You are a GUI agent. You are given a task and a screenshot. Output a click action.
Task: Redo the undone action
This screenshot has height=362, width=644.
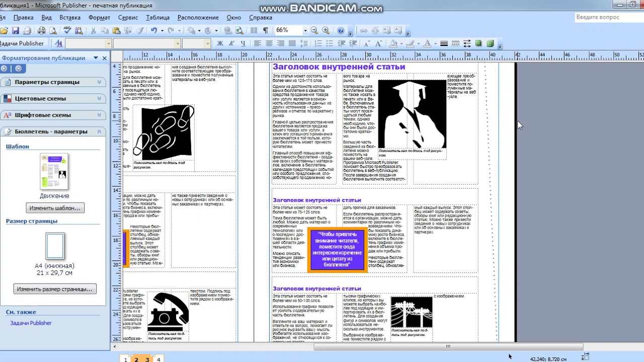click(x=171, y=31)
